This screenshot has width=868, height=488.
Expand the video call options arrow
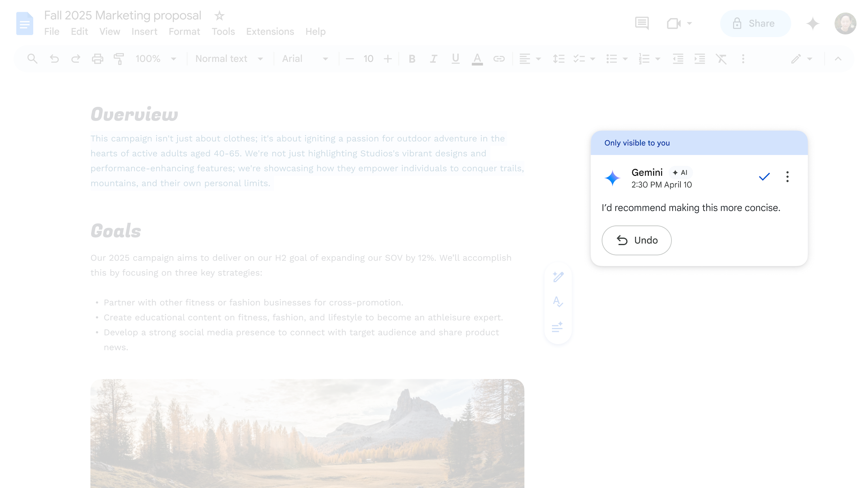point(689,24)
